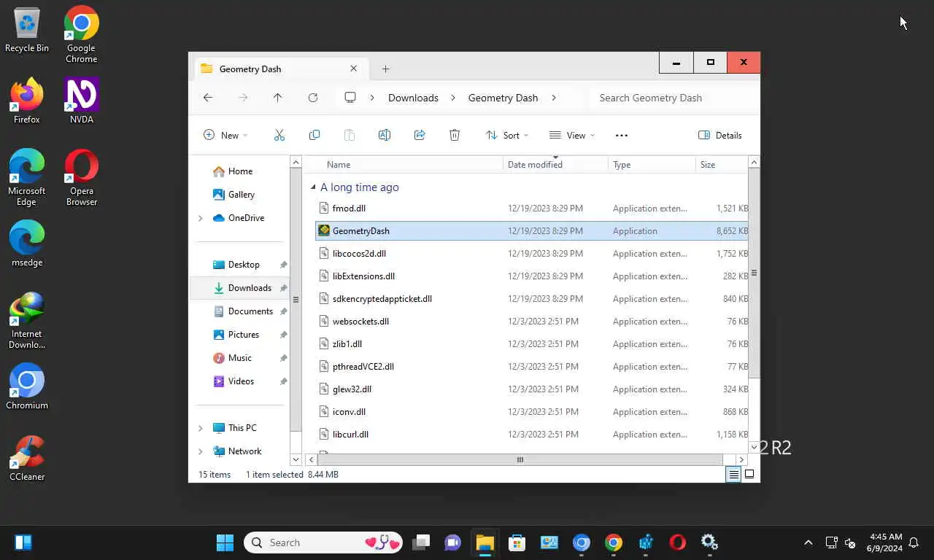Select Google Chrome desktop shortcut

(81, 34)
